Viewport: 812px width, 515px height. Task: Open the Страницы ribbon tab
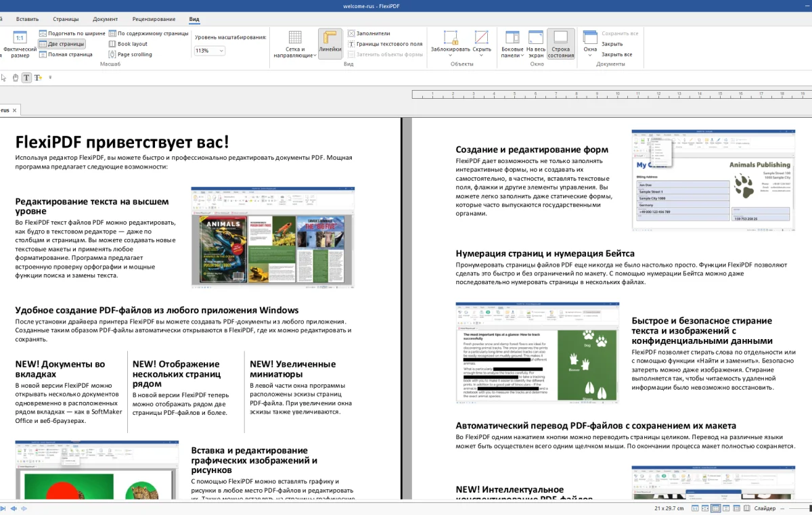(66, 19)
